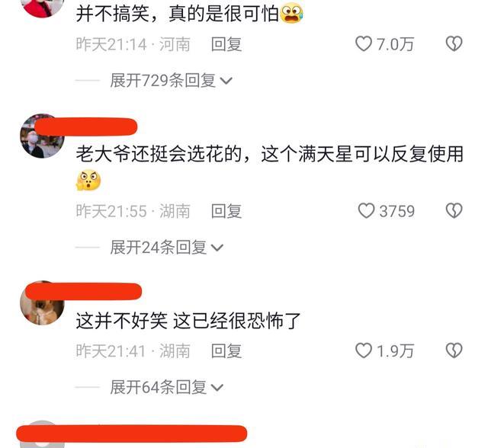Reply to the 昨天21:55 湖南 comment
The height and width of the screenshot is (448, 488).
tap(226, 211)
